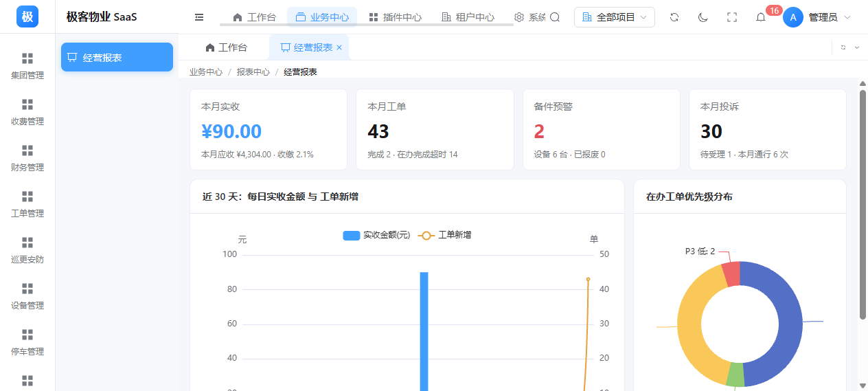Click the P3 低: 2 chart label
This screenshot has width=868, height=391.
[x=700, y=252]
